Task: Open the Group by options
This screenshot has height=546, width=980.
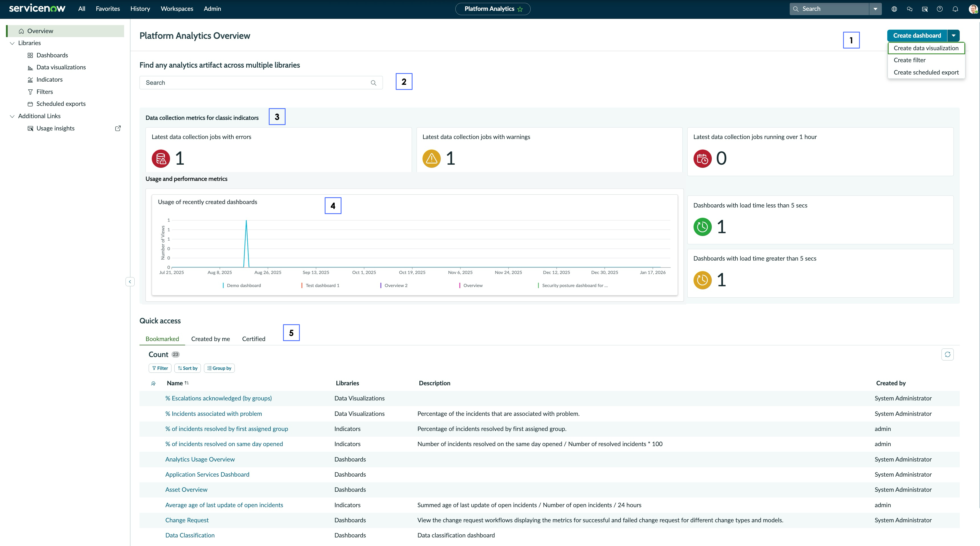Action: point(219,368)
